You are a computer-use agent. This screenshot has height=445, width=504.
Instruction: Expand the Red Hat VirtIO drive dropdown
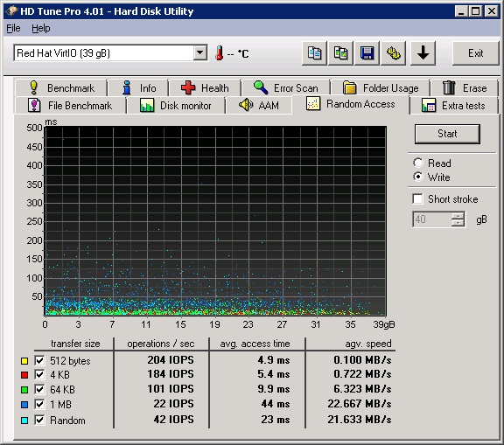tap(199, 52)
